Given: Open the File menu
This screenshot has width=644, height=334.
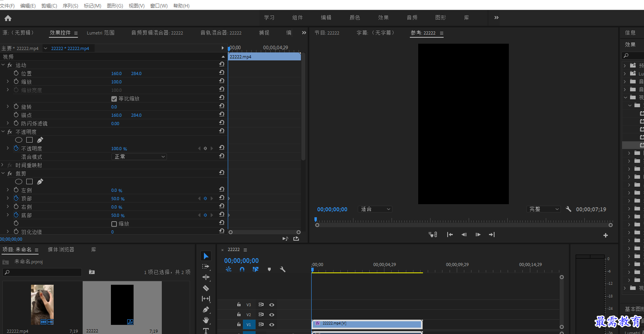Looking at the screenshot, I should tap(7, 6).
